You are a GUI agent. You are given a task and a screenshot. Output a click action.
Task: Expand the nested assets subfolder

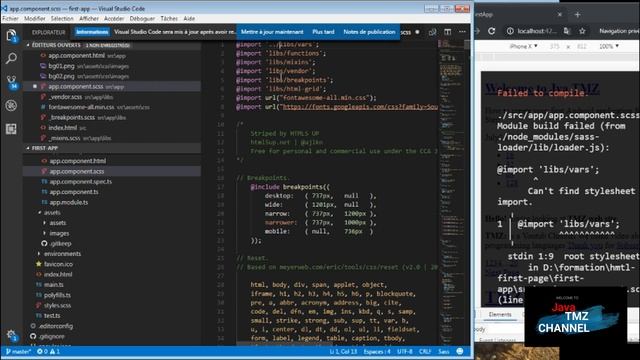click(58, 223)
